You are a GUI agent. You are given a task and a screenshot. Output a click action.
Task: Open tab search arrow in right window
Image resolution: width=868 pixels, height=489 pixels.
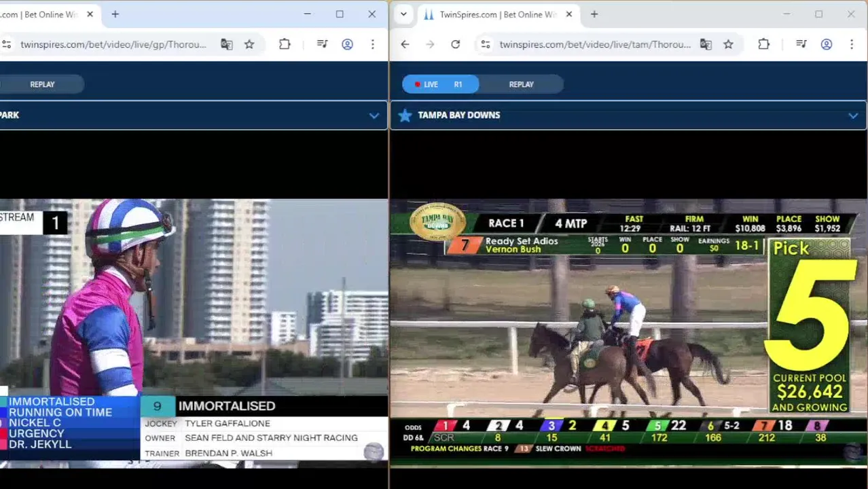403,14
